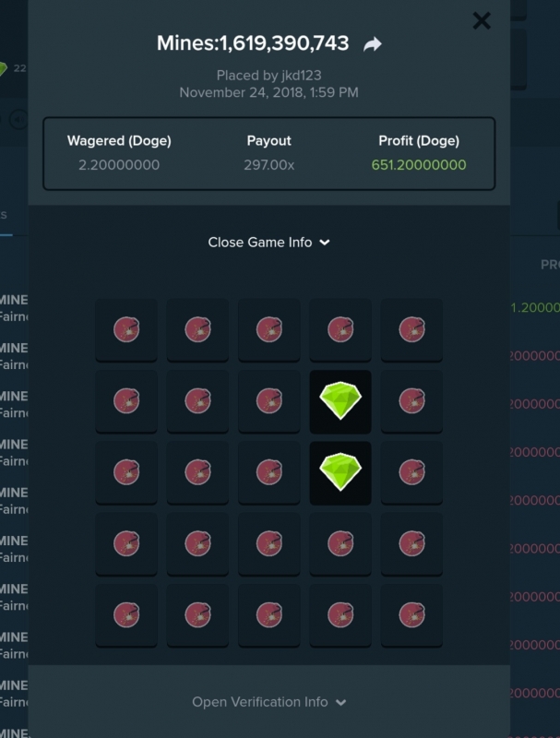Click mine tile in row two, column two

(x=197, y=401)
